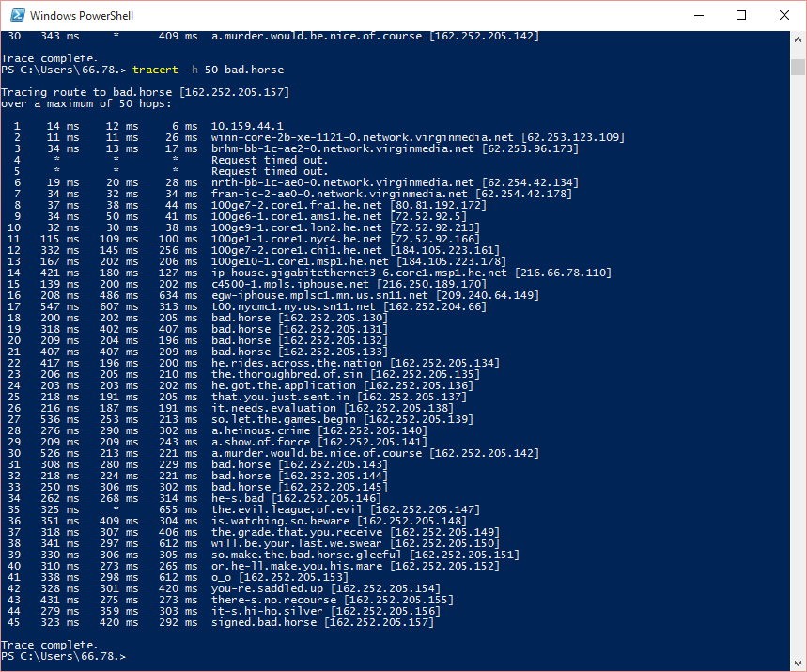Click hop 5 'Request timed out.'

tap(270, 171)
